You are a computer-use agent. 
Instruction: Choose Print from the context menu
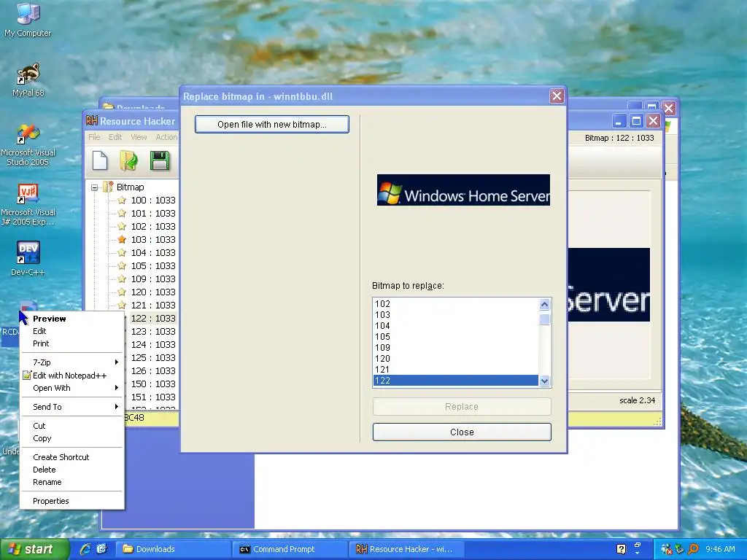point(72,343)
